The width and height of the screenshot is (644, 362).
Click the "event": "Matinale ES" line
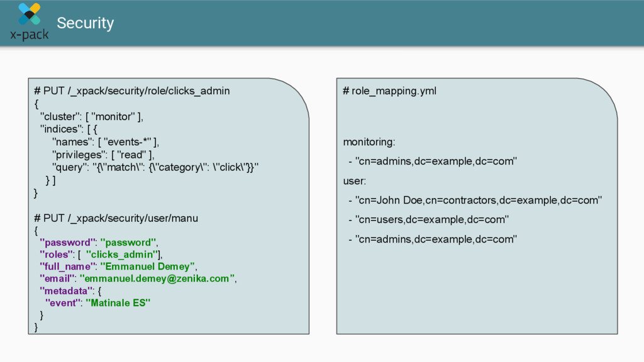pyautogui.click(x=97, y=303)
